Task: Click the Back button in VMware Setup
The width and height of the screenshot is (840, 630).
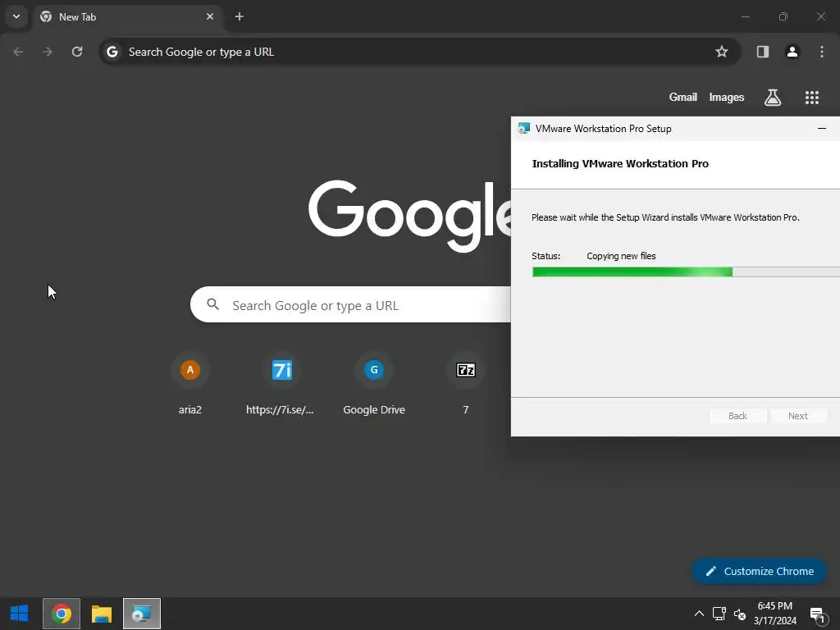Action: 737,416
